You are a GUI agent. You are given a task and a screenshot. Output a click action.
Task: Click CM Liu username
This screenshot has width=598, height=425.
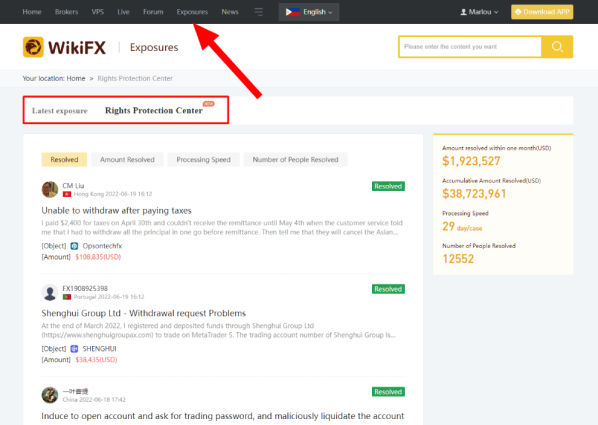pyautogui.click(x=73, y=185)
